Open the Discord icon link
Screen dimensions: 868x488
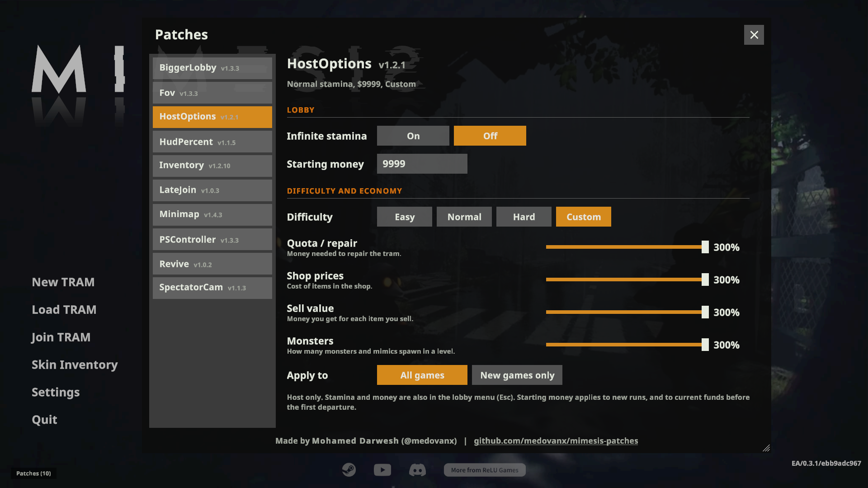click(x=417, y=470)
